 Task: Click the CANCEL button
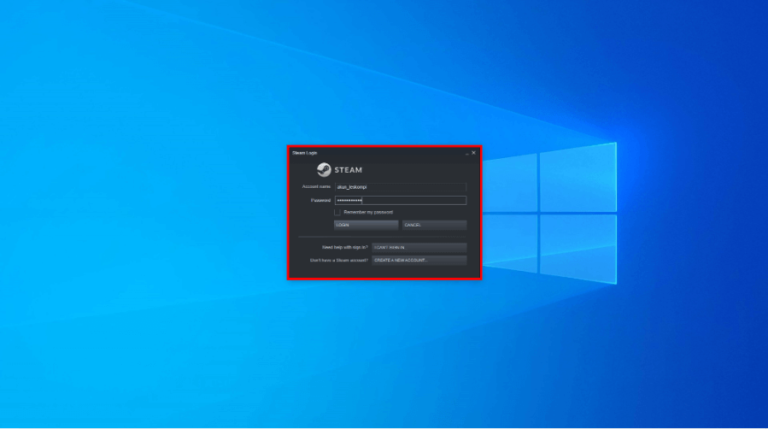coord(434,225)
